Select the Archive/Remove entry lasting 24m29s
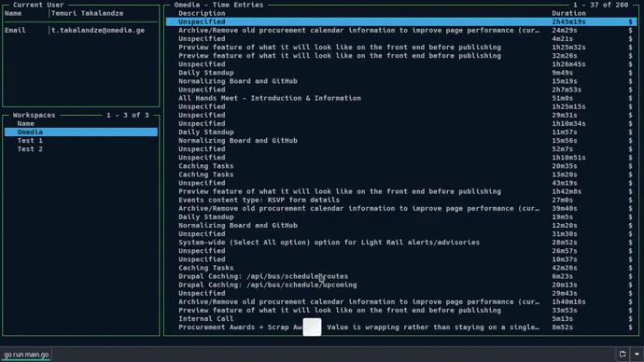This screenshot has height=362, width=644. (x=401, y=30)
